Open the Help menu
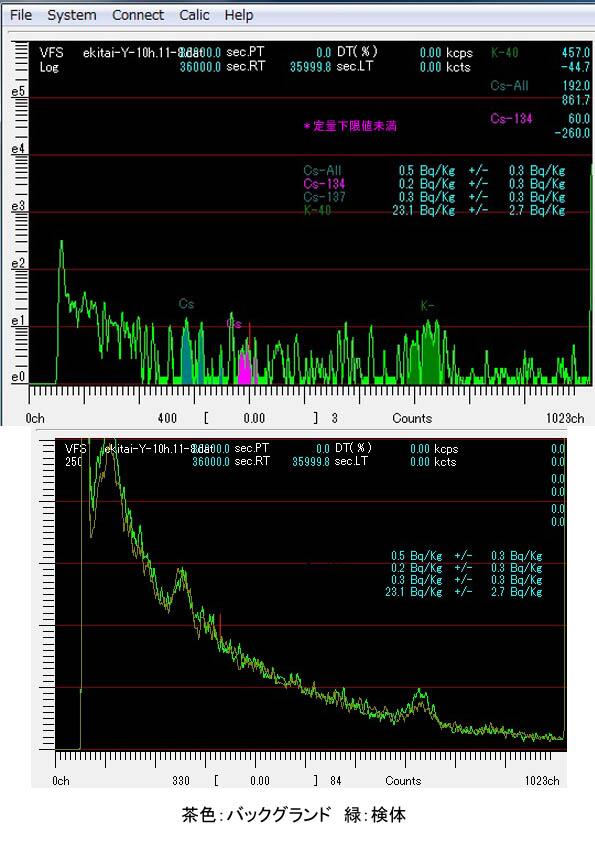The width and height of the screenshot is (595, 842). [x=239, y=15]
